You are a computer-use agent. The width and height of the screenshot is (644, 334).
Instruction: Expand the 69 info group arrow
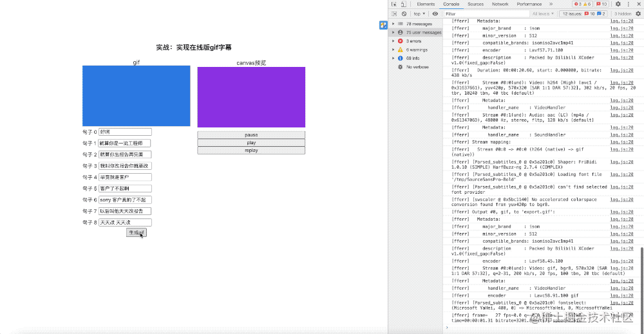point(393,59)
